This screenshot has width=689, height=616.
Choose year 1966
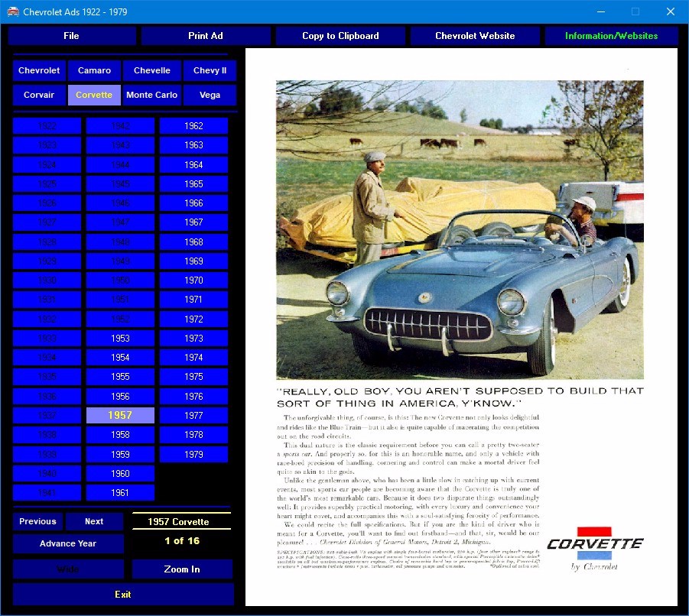193,203
